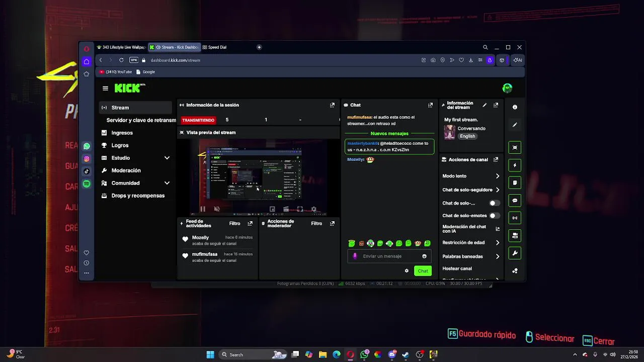
Task: Toggle the speech bubble chat widget icon
Action: click(x=515, y=201)
